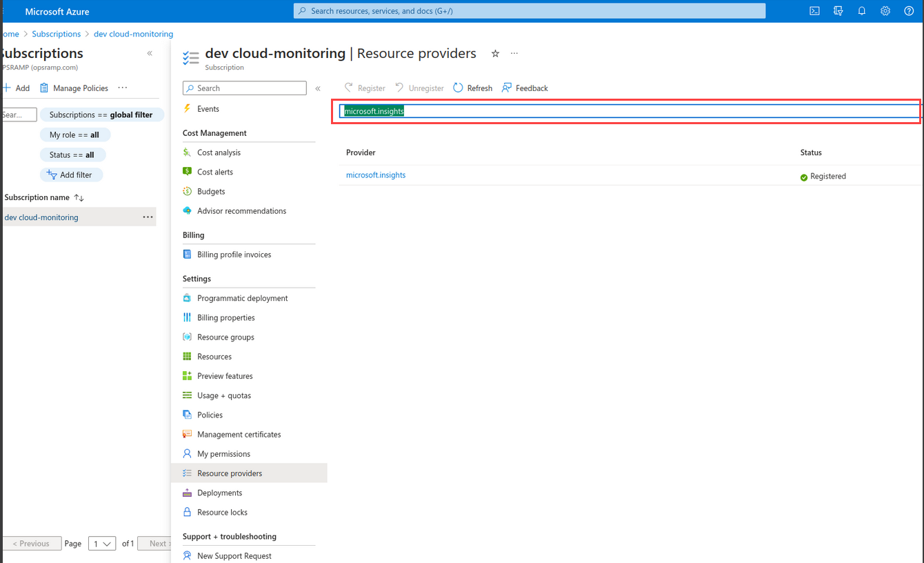Open the notifications bell
The height and width of the screenshot is (563, 924).
(x=861, y=11)
